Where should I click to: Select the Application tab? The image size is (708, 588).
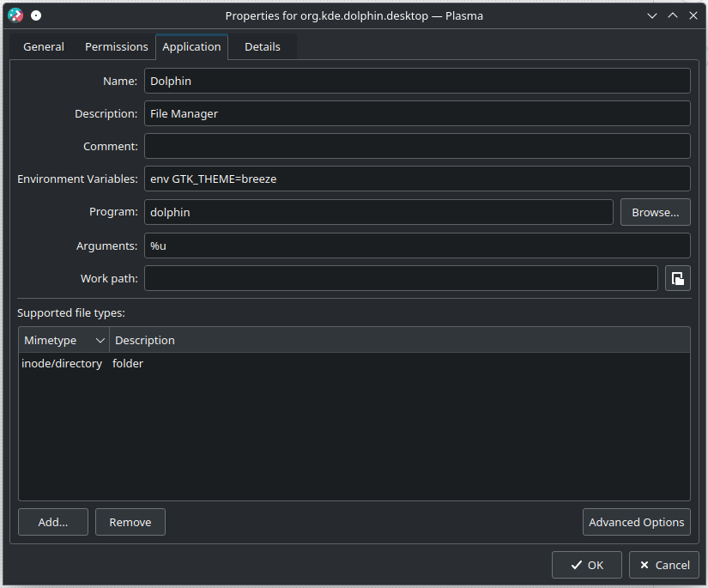(x=191, y=47)
